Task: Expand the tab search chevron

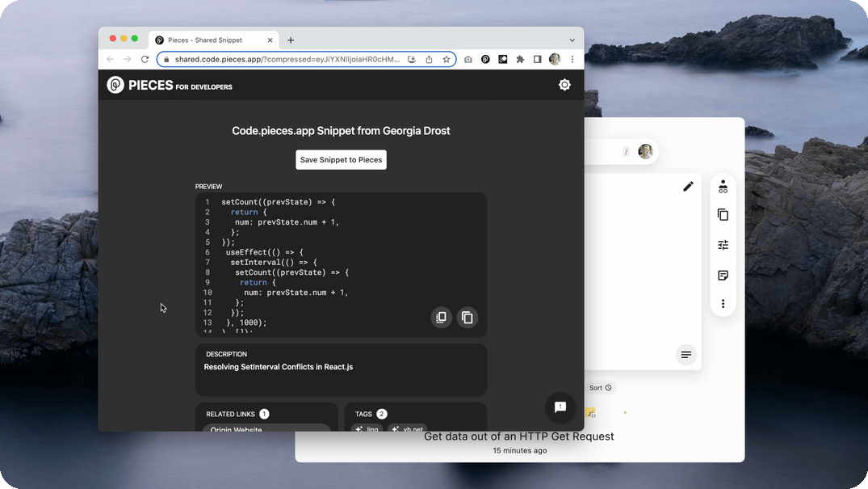Action: 572,40
